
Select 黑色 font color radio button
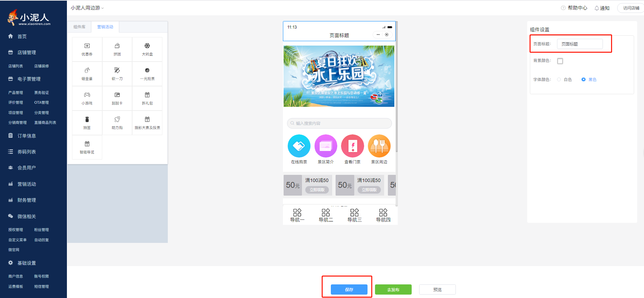pos(584,80)
